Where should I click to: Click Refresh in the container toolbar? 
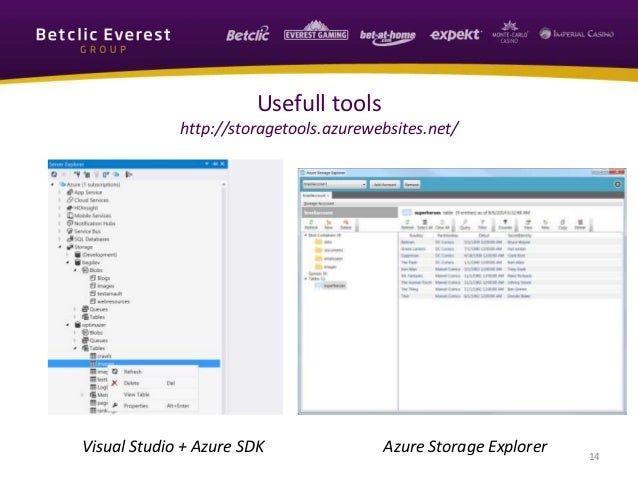pos(311,225)
